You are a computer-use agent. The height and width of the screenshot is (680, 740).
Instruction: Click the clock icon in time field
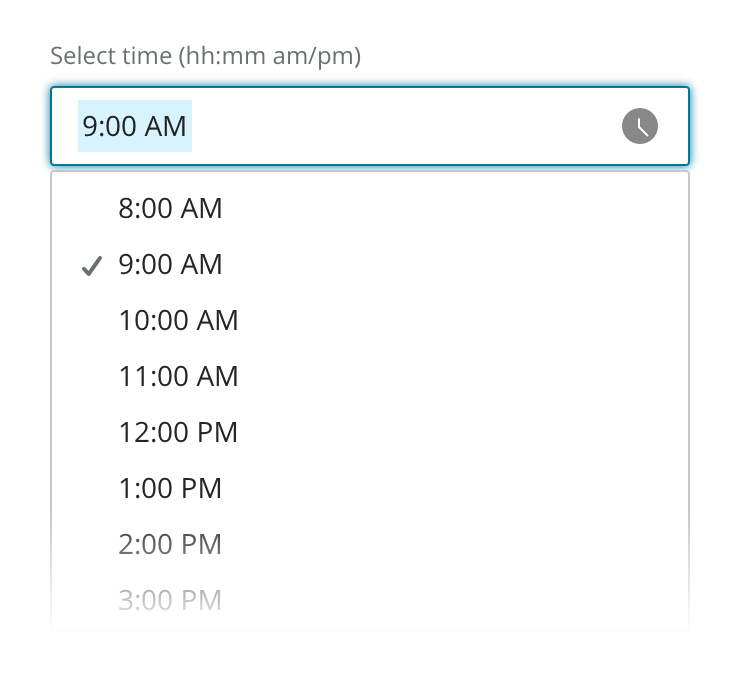[640, 126]
